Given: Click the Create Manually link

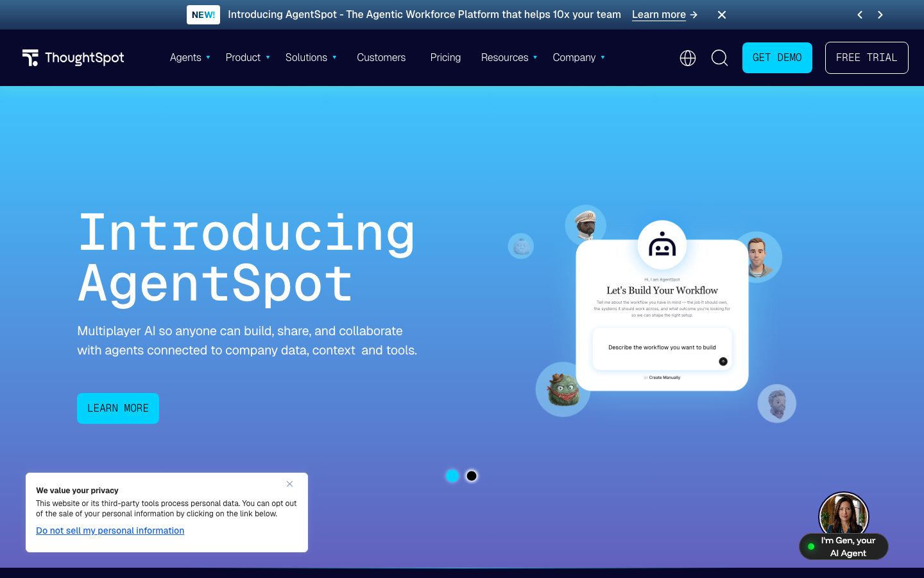Looking at the screenshot, I should tap(664, 378).
